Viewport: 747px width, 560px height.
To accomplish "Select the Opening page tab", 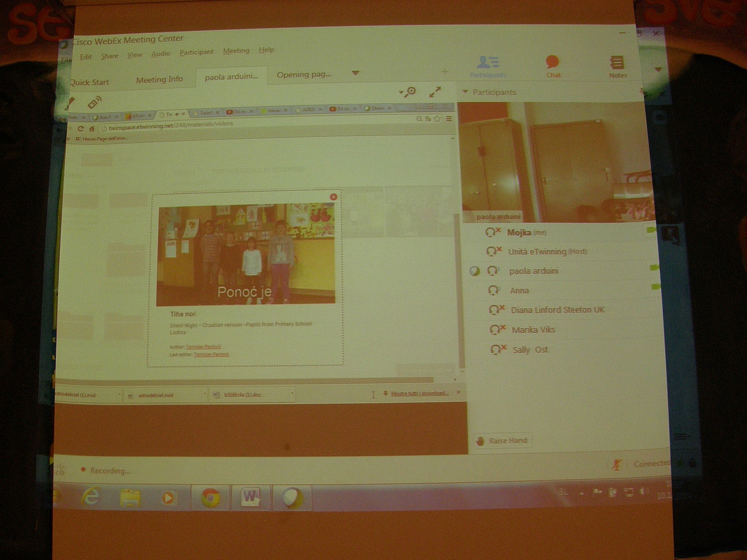I will pos(304,75).
